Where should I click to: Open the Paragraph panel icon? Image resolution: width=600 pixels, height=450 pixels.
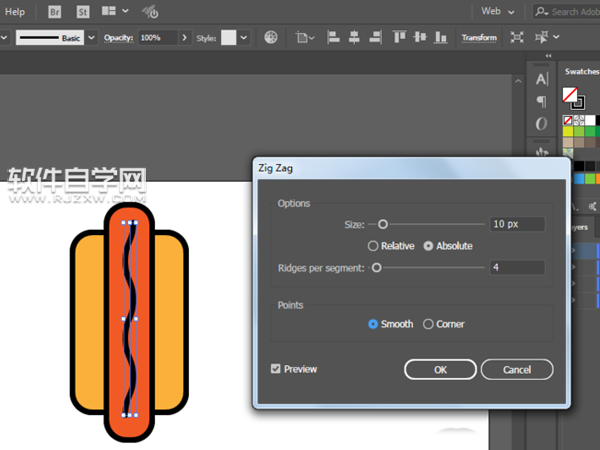(x=541, y=101)
